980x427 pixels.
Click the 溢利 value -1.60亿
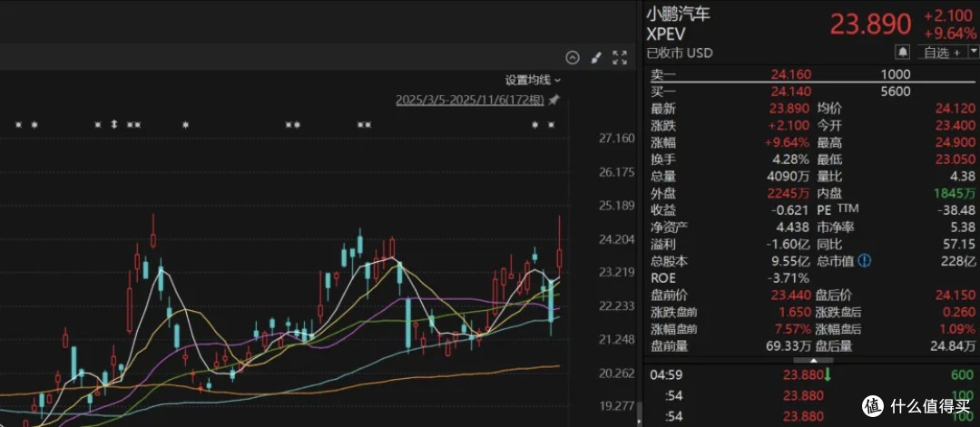pos(790,245)
